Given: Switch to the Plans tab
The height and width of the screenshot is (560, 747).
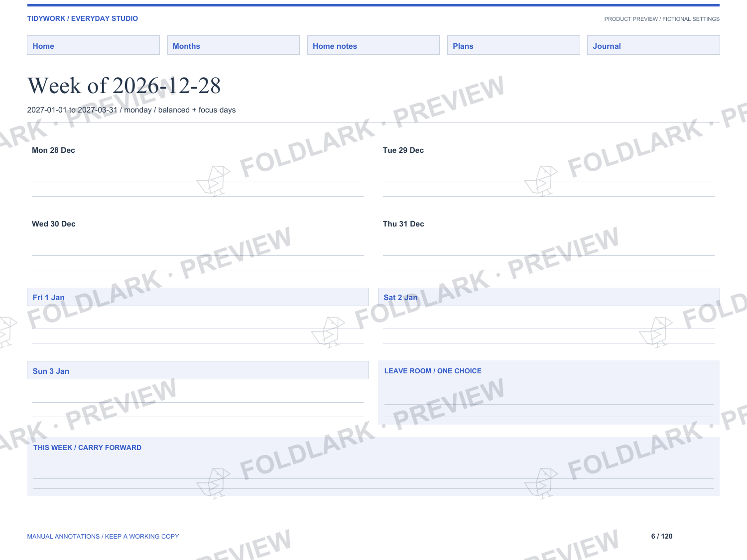Looking at the screenshot, I should point(513,45).
